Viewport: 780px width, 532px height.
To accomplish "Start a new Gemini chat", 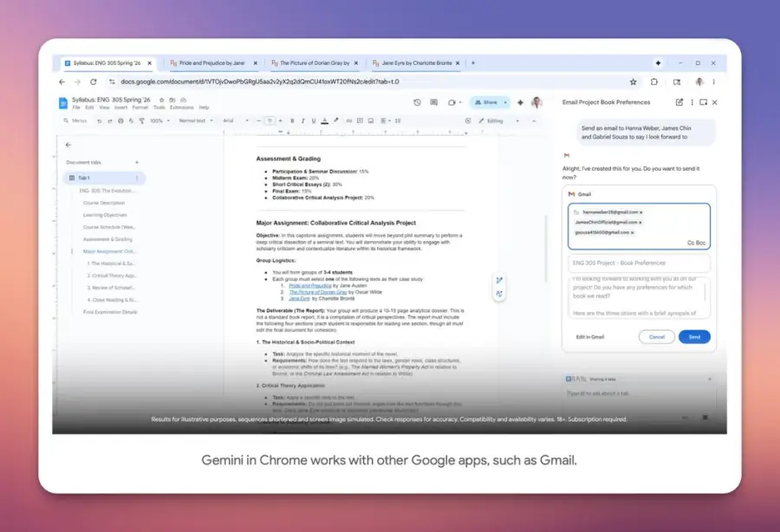I will [679, 102].
